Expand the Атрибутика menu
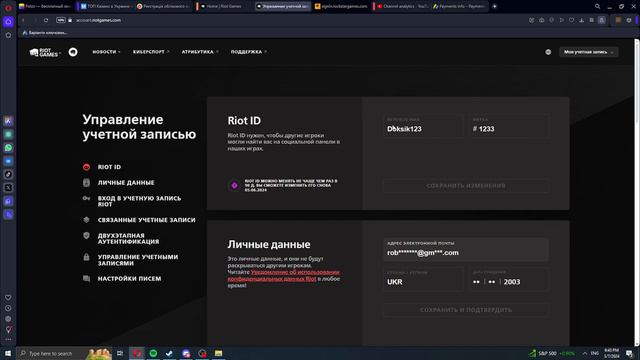This screenshot has height=360, width=640. point(200,52)
